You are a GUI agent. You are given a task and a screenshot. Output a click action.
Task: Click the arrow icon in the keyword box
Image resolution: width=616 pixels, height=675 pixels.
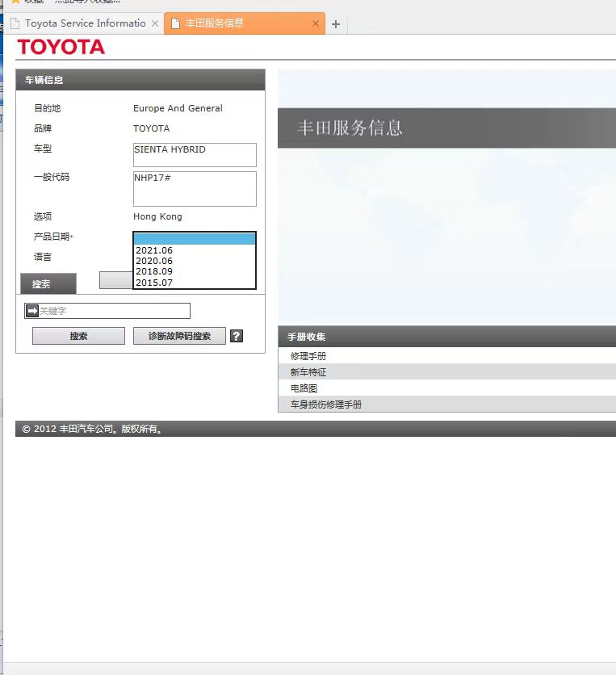(x=32, y=311)
